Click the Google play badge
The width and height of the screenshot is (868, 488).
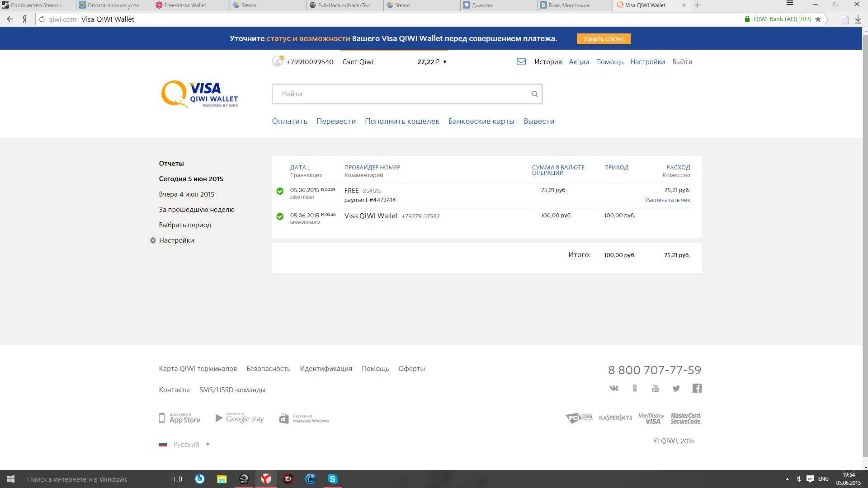(240, 418)
